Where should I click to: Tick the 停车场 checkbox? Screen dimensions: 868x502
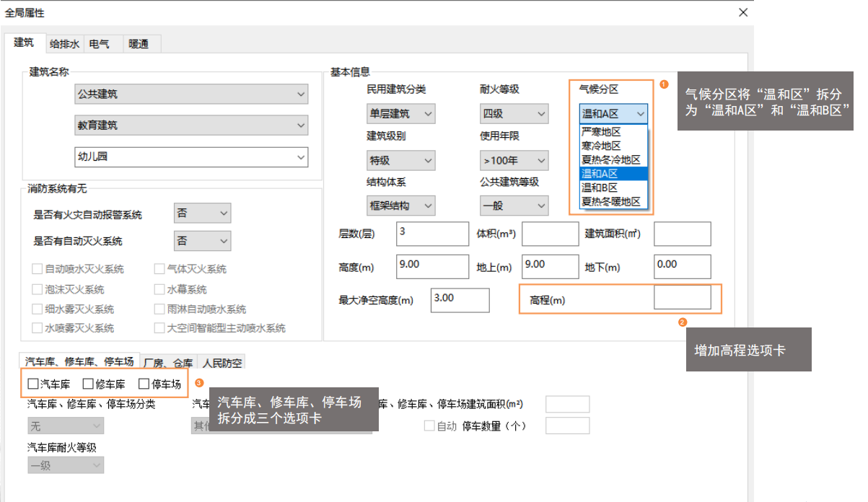144,384
